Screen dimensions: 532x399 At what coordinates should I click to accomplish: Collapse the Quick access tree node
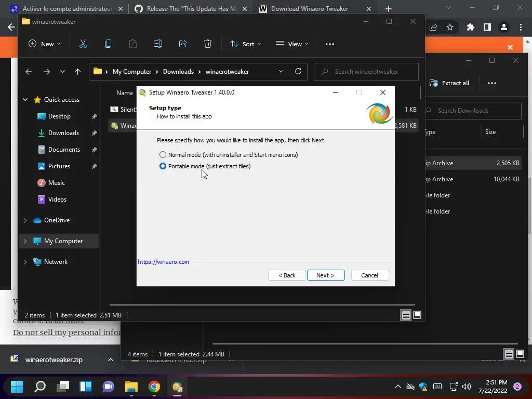coord(25,99)
